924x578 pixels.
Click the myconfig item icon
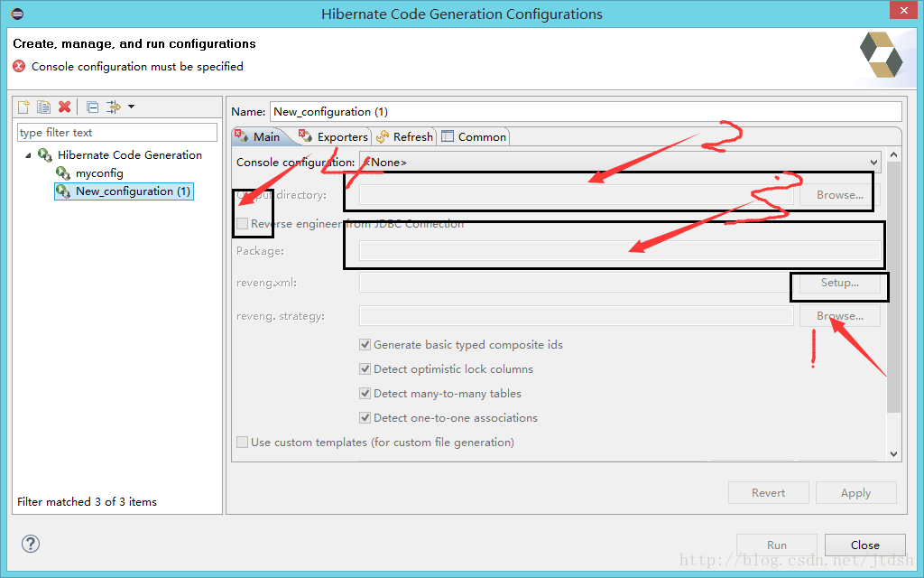pyautogui.click(x=63, y=173)
